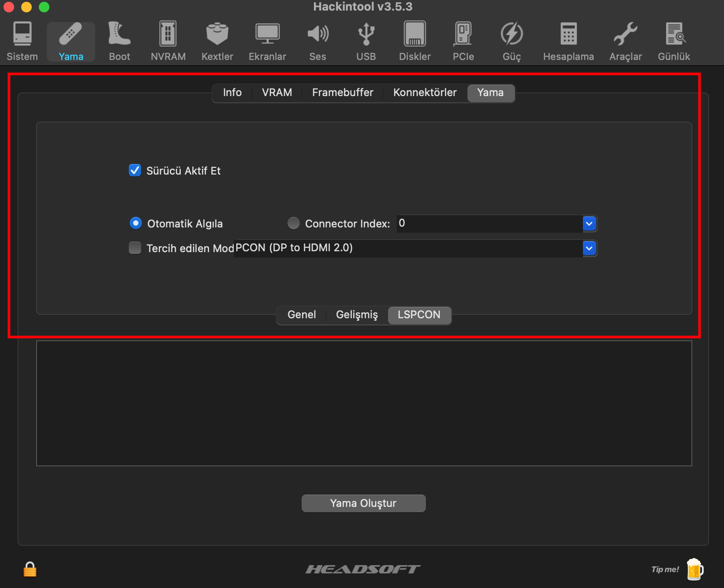Choose the Connector Index radio option

coord(294,223)
